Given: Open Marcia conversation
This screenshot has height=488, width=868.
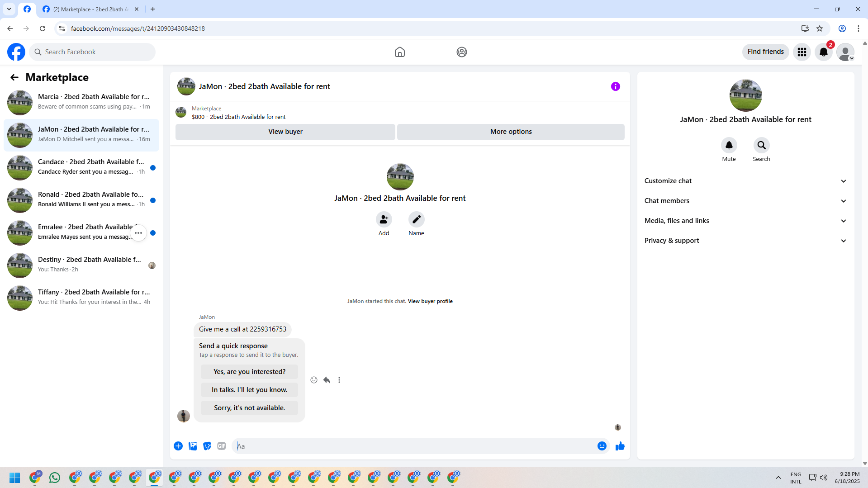Looking at the screenshot, I should pos(81,103).
